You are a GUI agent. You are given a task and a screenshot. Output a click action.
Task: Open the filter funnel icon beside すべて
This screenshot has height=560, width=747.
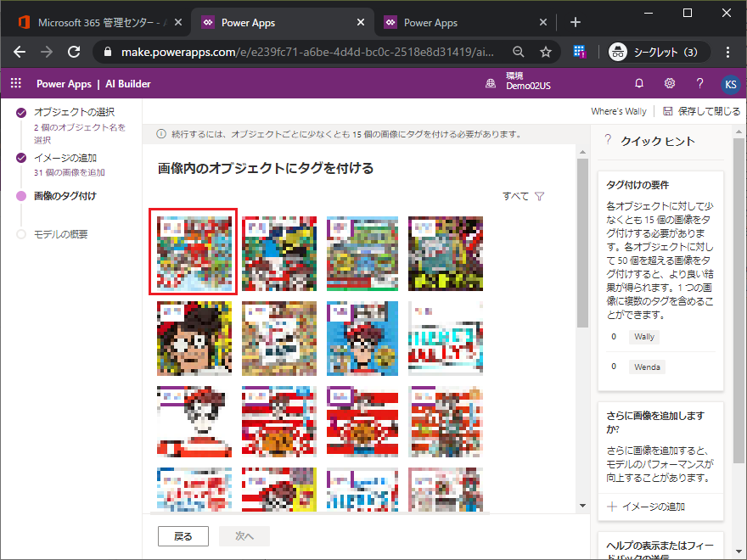pos(539,196)
